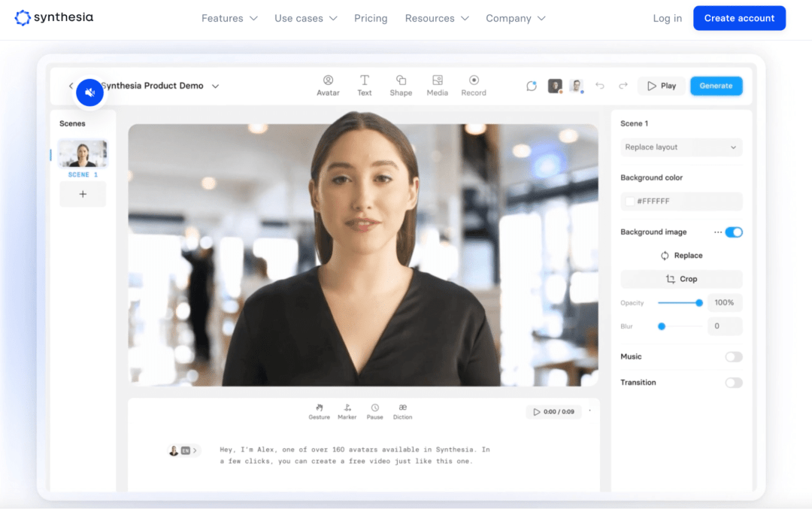This screenshot has width=812, height=509.
Task: Click Log in
Action: 667,18
